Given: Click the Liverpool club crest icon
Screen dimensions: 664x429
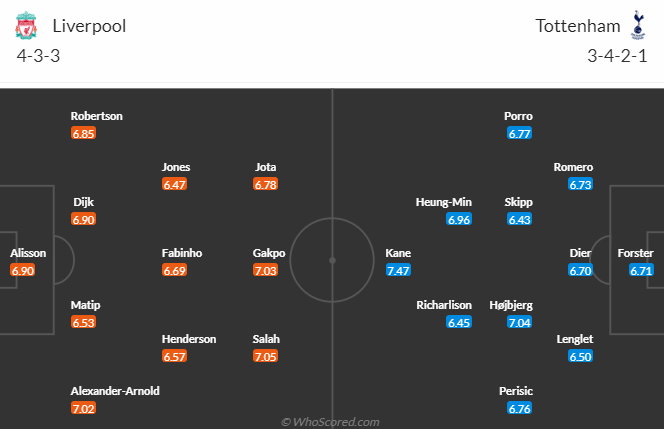Looking at the screenshot, I should [29, 25].
